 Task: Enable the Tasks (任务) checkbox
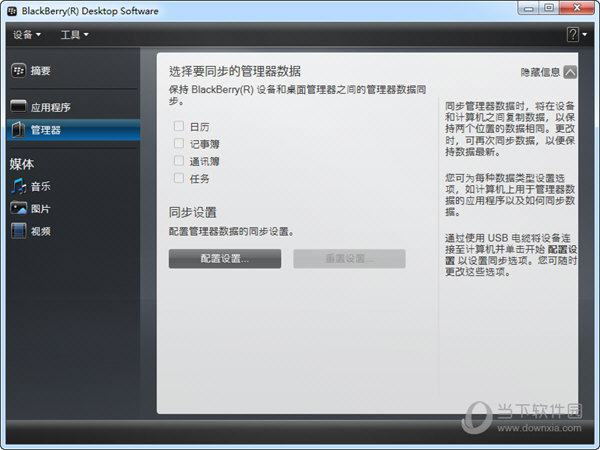(x=179, y=178)
